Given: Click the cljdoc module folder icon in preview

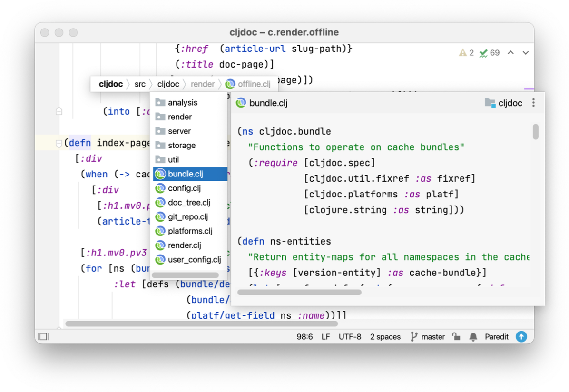Looking at the screenshot, I should 490,103.
